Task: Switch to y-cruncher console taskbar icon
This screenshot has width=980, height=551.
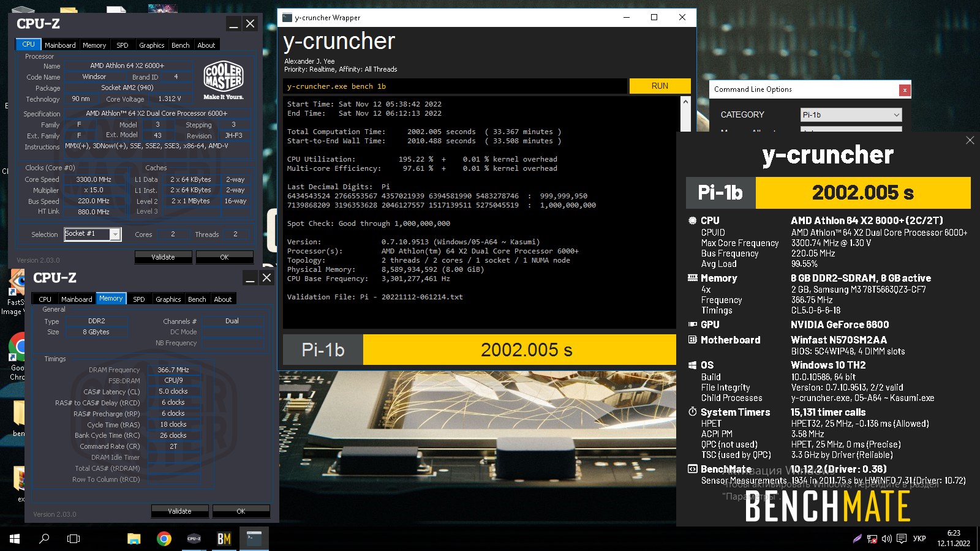Action: point(254,539)
